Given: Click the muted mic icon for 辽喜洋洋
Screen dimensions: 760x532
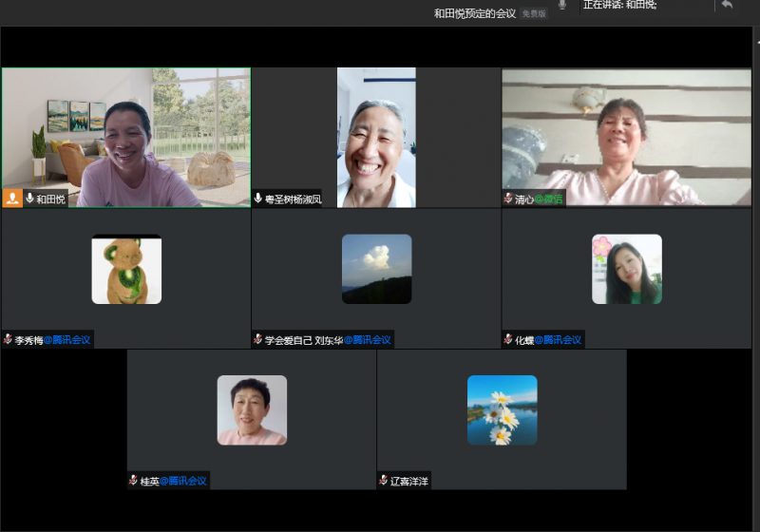Looking at the screenshot, I should pyautogui.click(x=383, y=481).
